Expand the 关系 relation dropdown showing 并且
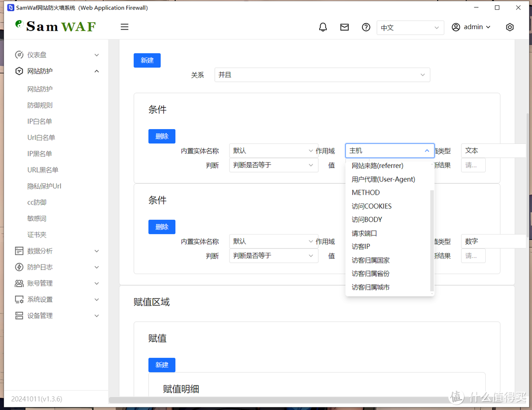 pyautogui.click(x=322, y=74)
